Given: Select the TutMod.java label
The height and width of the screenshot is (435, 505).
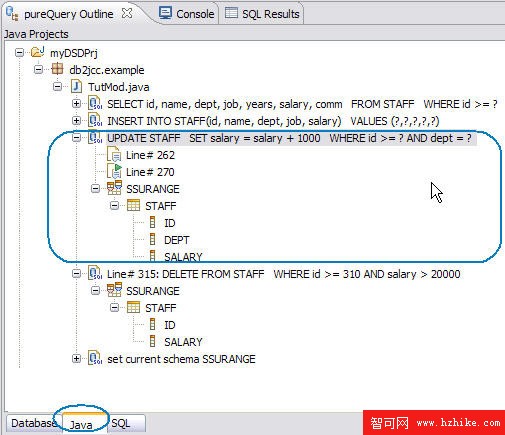Looking at the screenshot, I should 119,87.
